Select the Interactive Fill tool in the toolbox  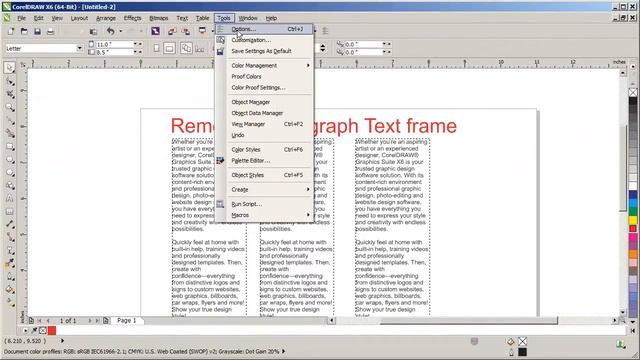(x=10, y=302)
